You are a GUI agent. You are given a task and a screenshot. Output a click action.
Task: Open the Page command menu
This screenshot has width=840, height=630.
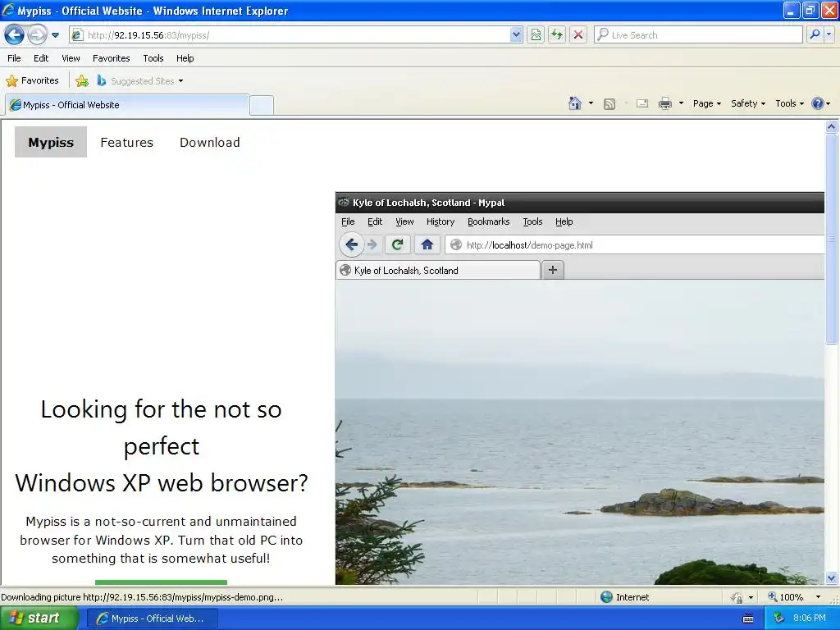[706, 103]
